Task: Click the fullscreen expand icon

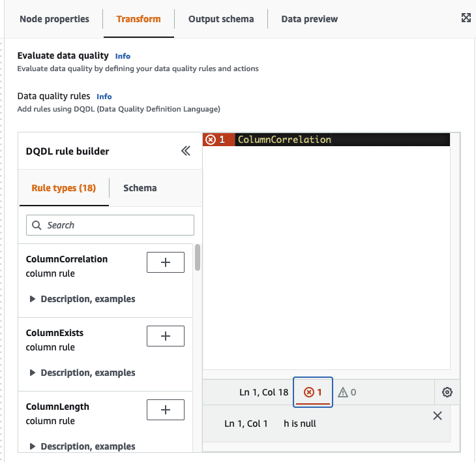Action: [466, 18]
